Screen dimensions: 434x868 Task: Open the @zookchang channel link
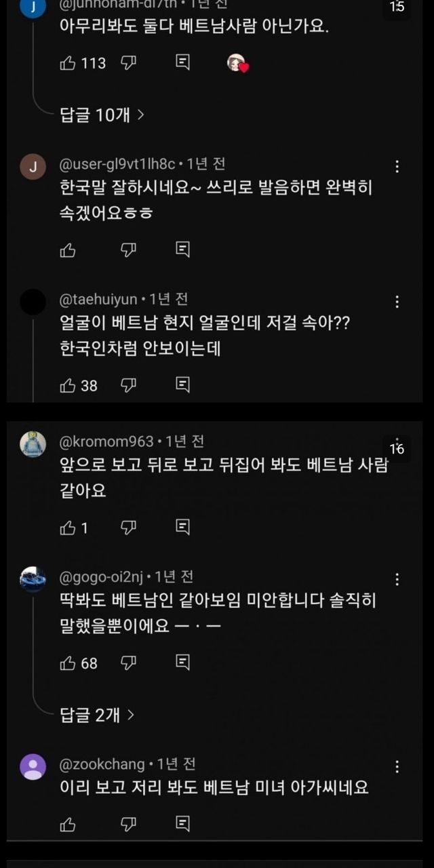[x=102, y=764]
